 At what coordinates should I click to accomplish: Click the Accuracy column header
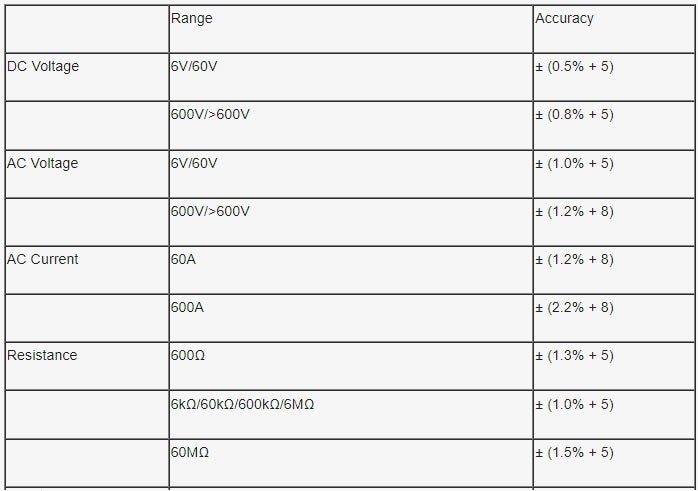coord(564,19)
